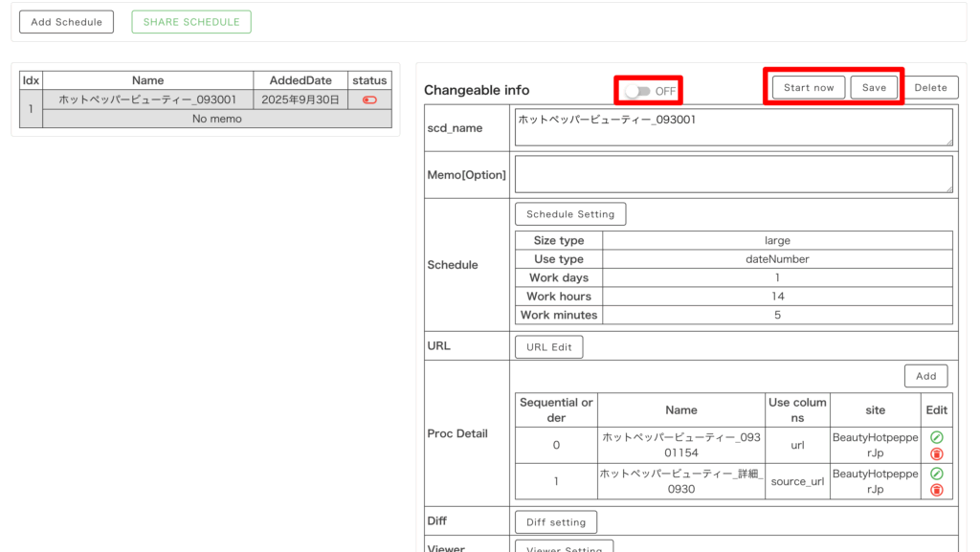This screenshot has width=980, height=552.
Task: Add a new Proc Detail entry
Action: point(925,376)
